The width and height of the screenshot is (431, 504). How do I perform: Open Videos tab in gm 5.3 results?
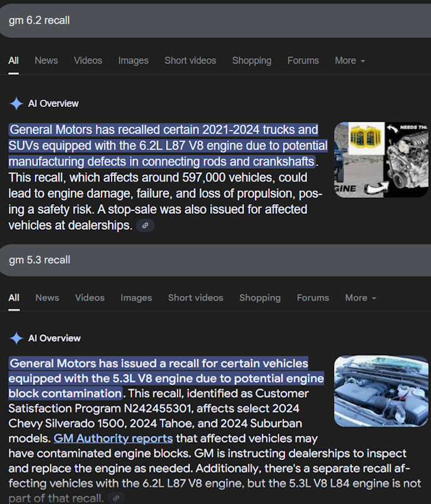(90, 297)
